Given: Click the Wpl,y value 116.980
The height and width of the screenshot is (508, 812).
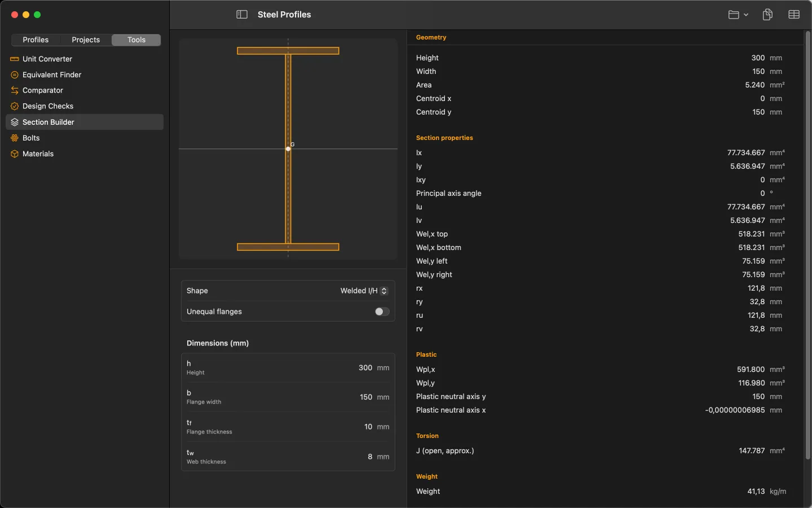Looking at the screenshot, I should point(752,383).
